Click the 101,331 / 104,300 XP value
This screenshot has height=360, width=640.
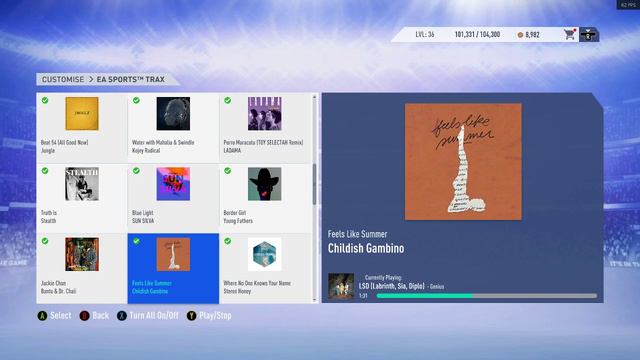coord(477,35)
